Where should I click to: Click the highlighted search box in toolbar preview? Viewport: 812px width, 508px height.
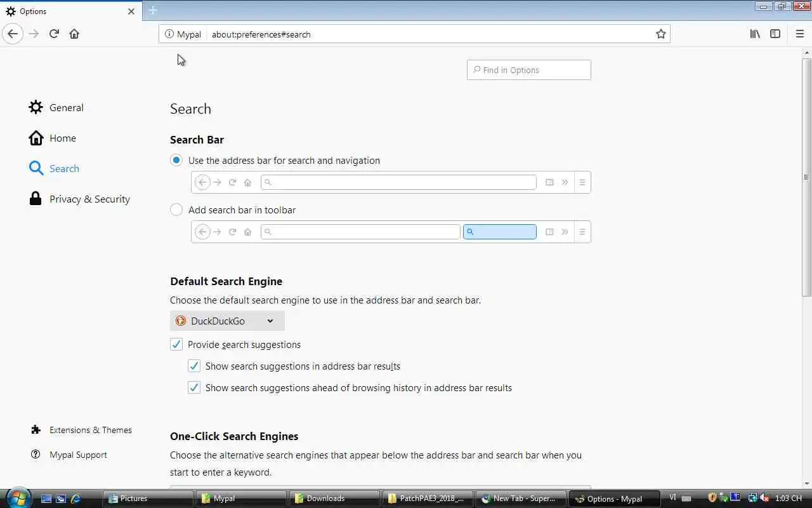[x=500, y=232]
